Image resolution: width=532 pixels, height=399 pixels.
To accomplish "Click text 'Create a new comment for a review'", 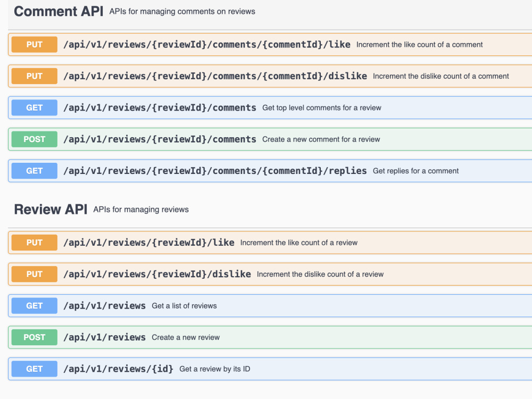I will tap(321, 139).
